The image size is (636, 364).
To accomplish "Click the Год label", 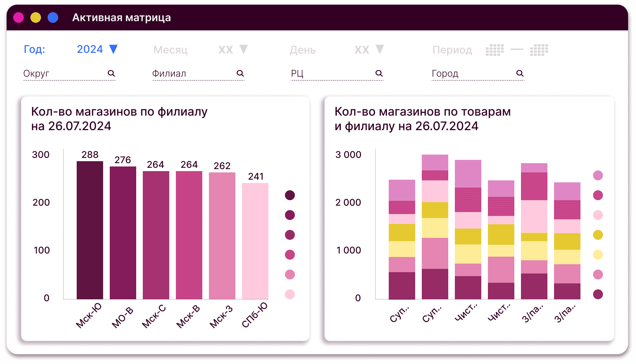I will pyautogui.click(x=34, y=49).
